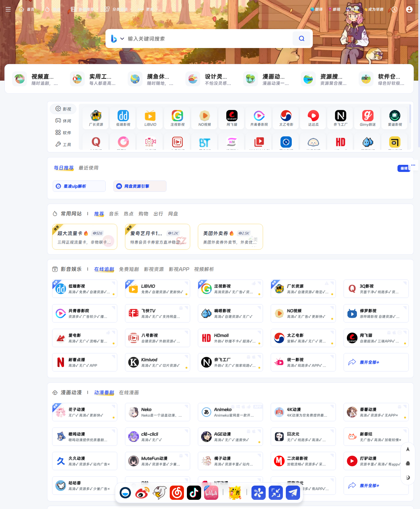
Task: Toggle dark mode moon icon on right
Action: (408, 478)
